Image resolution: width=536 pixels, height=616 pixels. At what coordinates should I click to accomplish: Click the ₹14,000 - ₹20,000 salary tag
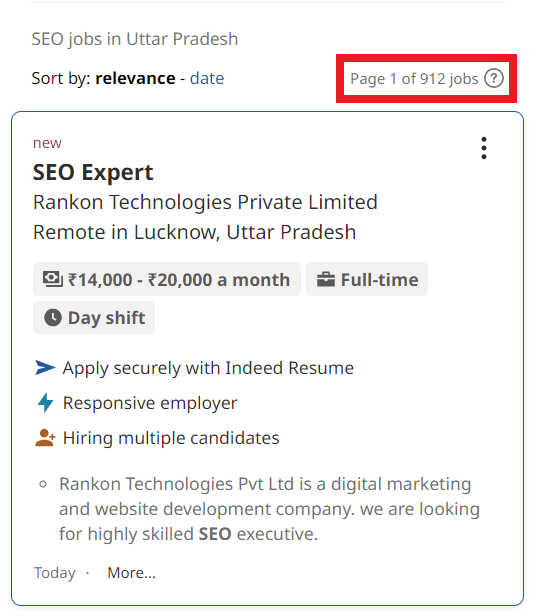[x=167, y=279]
